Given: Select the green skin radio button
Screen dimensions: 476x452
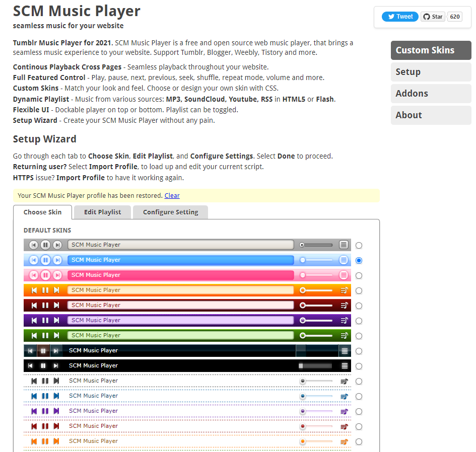Looking at the screenshot, I should (359, 336).
